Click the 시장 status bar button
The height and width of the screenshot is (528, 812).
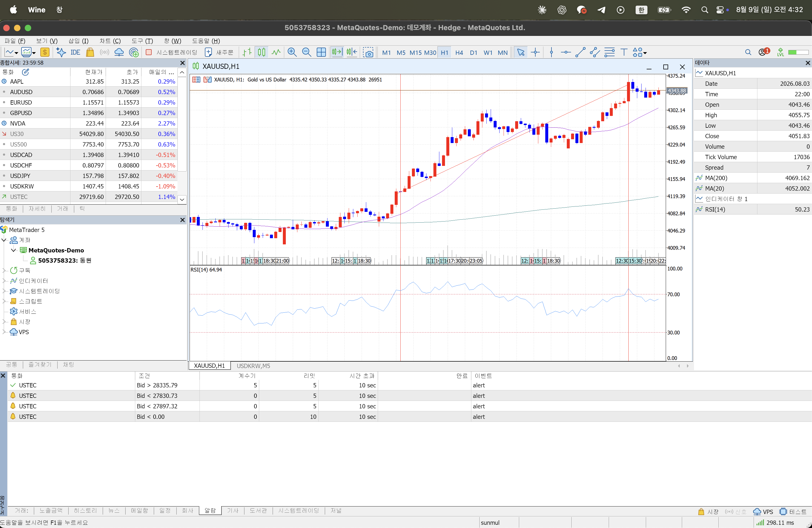click(708, 512)
